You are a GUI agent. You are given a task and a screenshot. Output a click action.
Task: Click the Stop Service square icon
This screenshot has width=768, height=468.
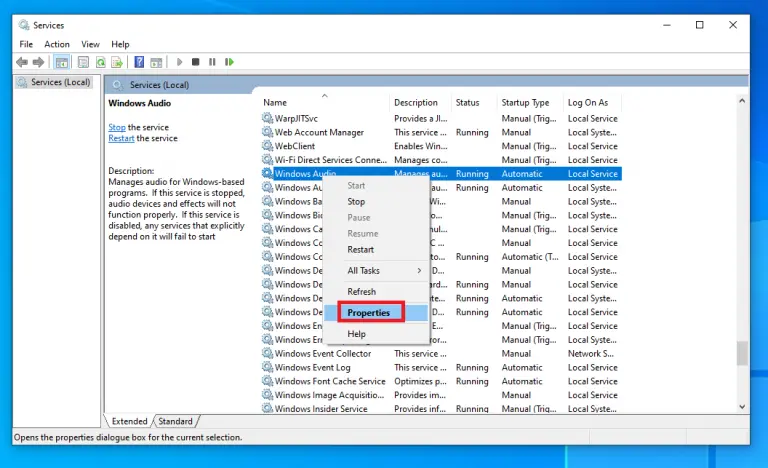(x=195, y=62)
